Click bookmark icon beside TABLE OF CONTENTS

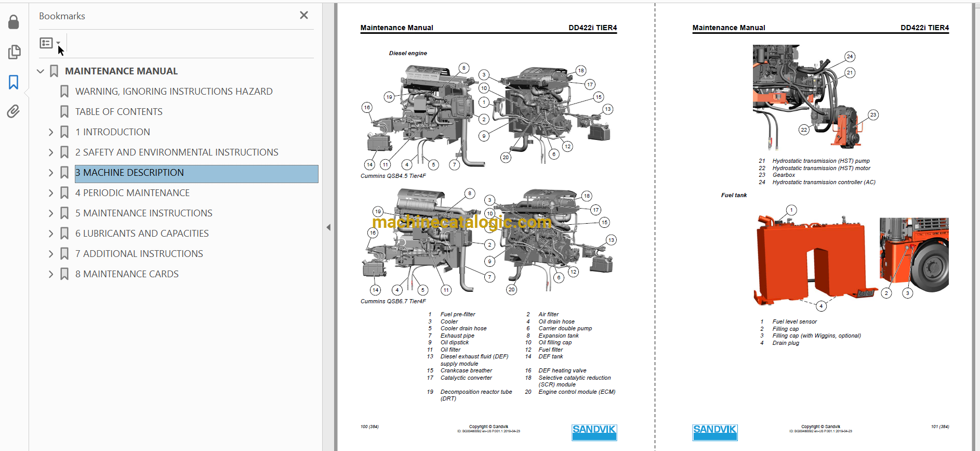64,112
